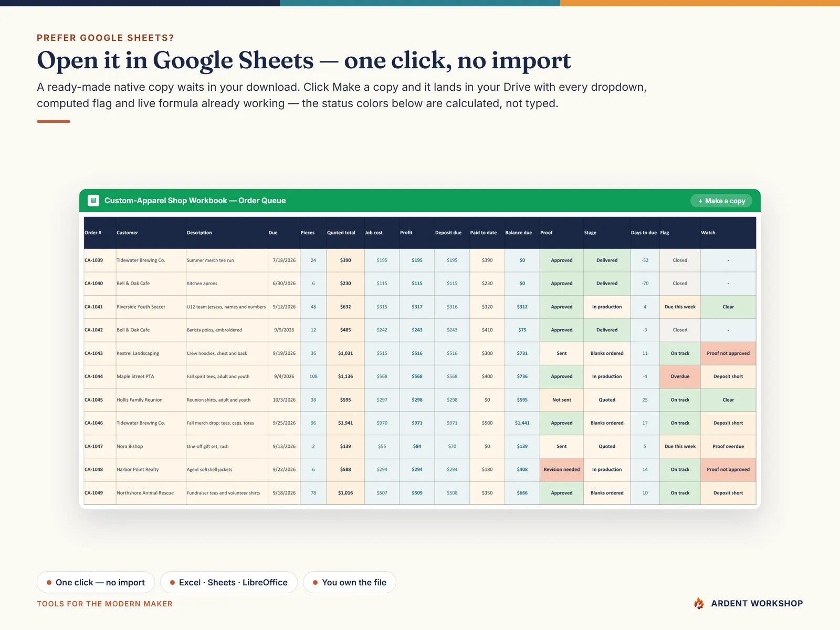This screenshot has height=630, width=840.
Task: Click the 'Profit' column header
Action: coord(417,233)
